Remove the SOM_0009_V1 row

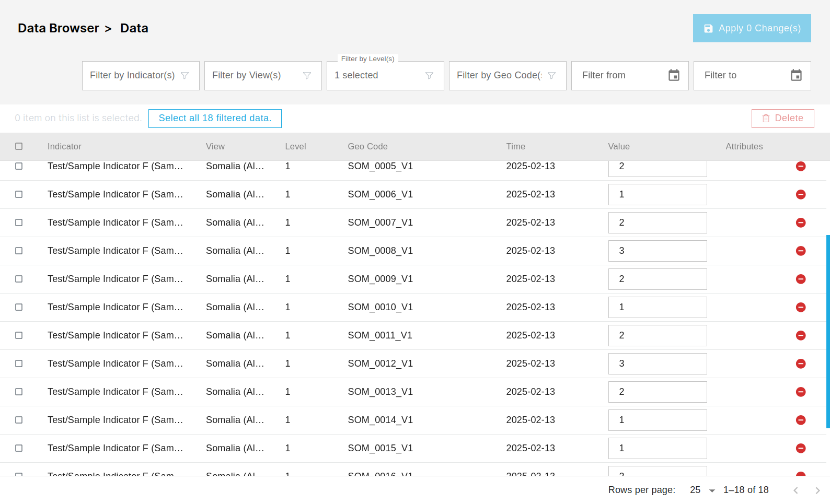(x=800, y=279)
